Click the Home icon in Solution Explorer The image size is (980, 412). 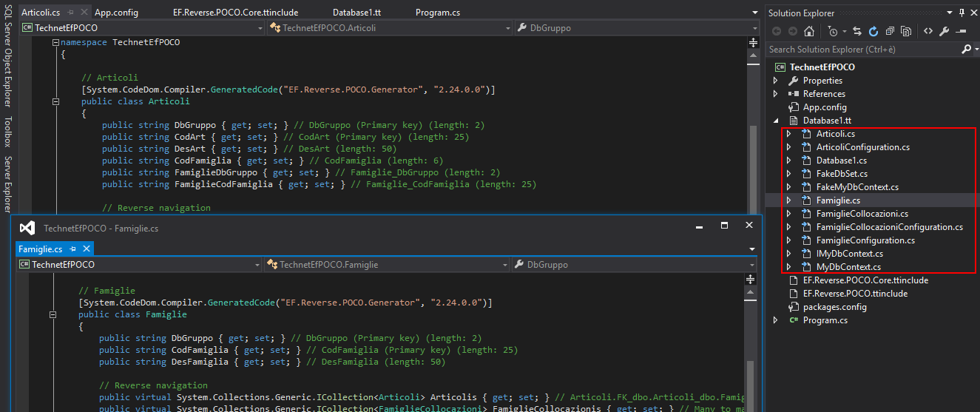[x=809, y=31]
